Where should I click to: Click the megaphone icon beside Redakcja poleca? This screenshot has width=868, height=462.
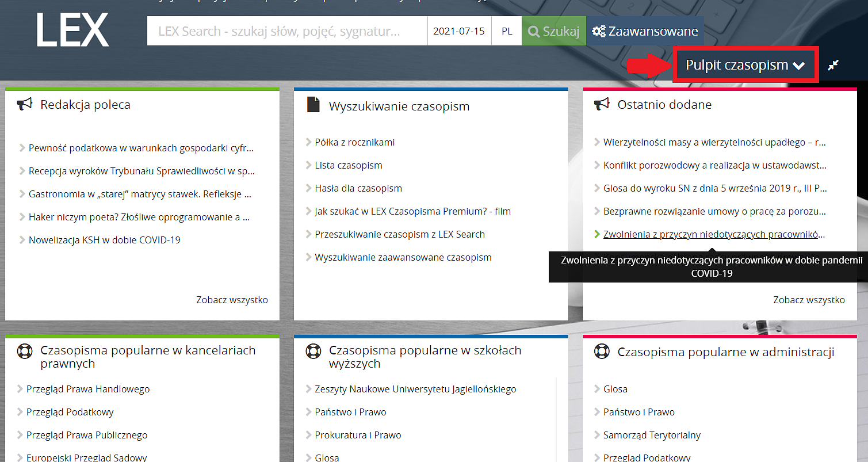(x=25, y=104)
